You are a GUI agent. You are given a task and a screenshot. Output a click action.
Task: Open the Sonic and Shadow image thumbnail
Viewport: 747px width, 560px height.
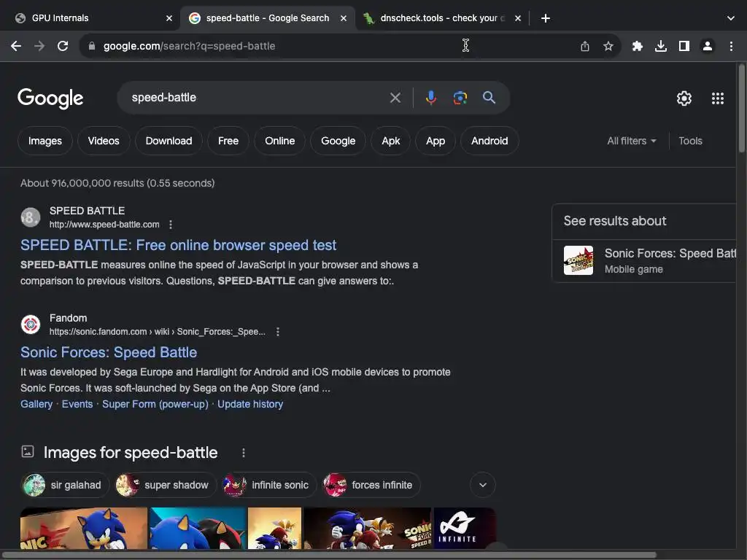click(198, 528)
